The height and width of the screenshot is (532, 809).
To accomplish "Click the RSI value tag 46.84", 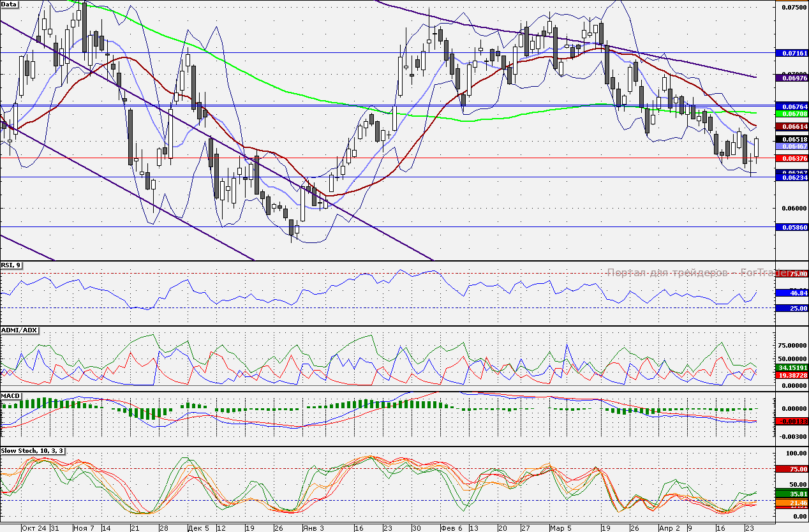I will pyautogui.click(x=791, y=293).
